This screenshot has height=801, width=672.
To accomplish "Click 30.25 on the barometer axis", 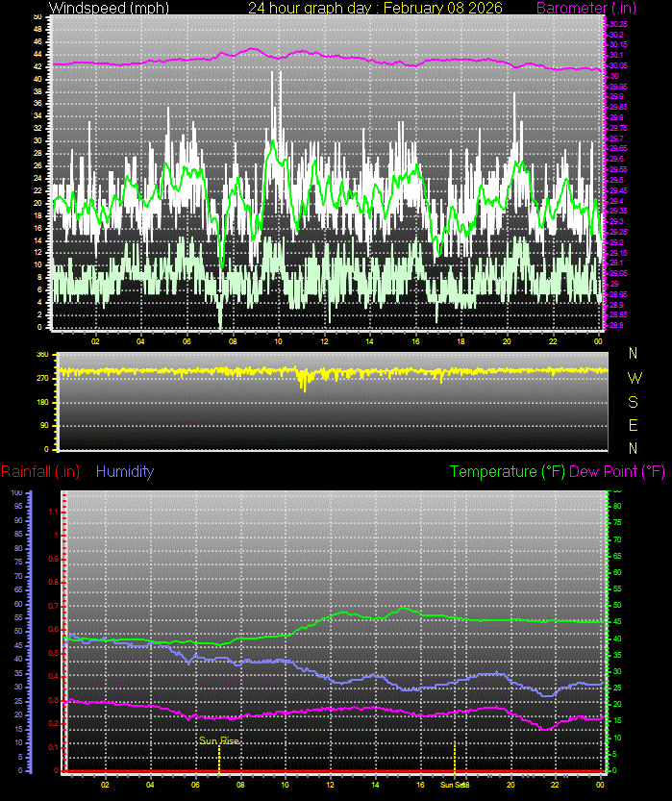I will (x=618, y=25).
